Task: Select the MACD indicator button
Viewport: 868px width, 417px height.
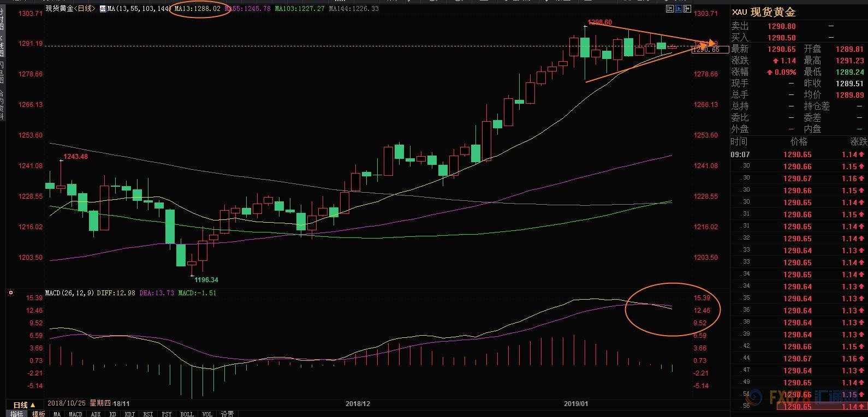Action: [75, 414]
